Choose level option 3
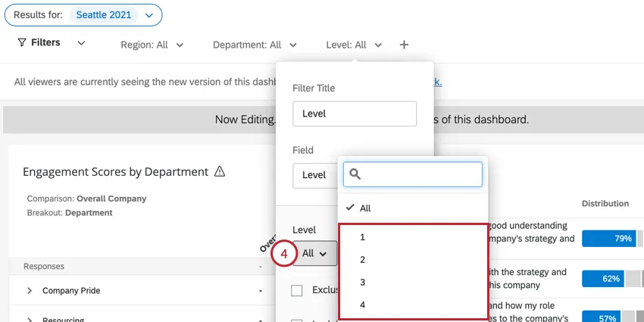Screen dimensions: 644x322 click(363, 283)
